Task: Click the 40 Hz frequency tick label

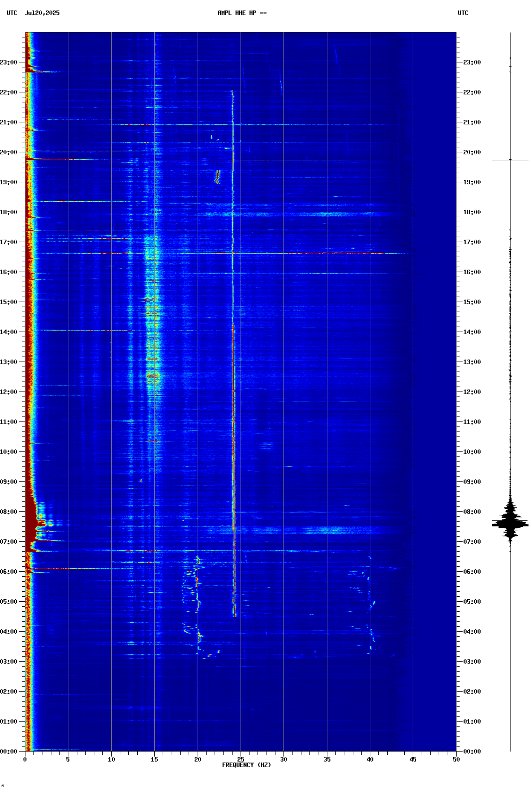Action: click(370, 760)
